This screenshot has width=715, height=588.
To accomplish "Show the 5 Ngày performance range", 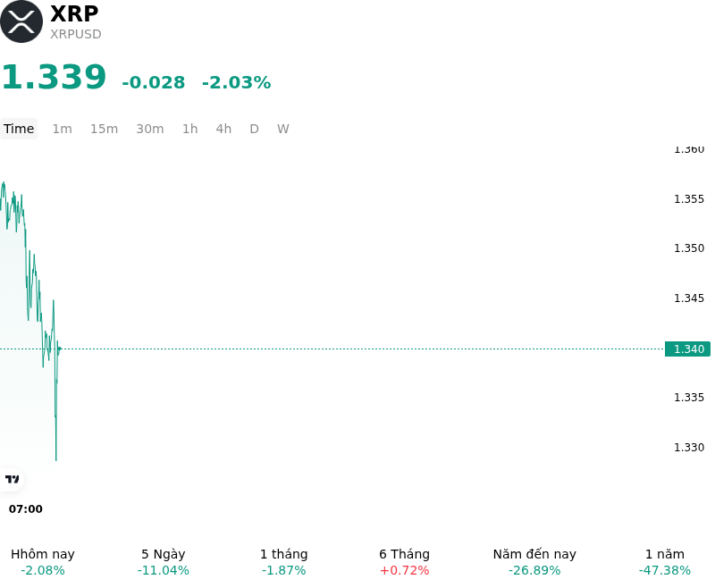I will click(x=164, y=562).
